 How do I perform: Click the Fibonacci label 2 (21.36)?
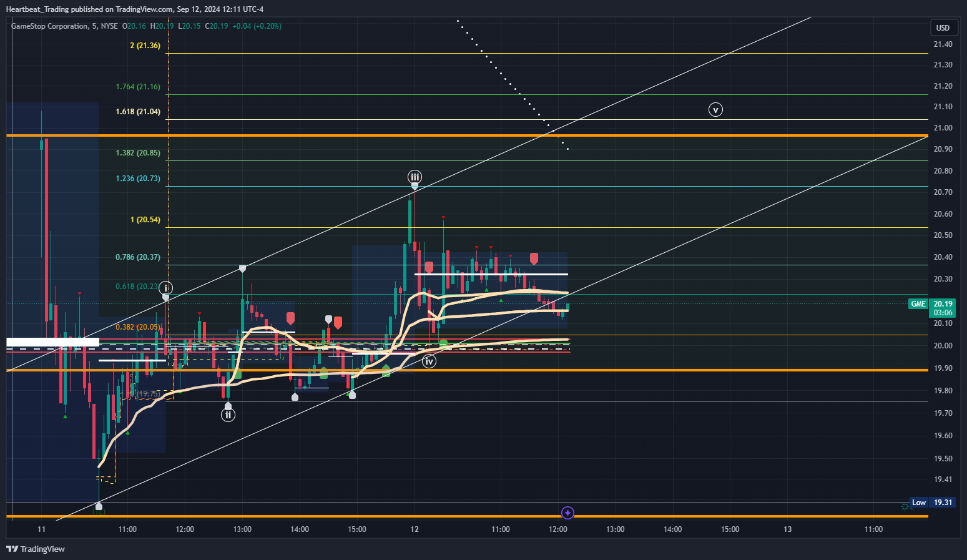[x=145, y=46]
